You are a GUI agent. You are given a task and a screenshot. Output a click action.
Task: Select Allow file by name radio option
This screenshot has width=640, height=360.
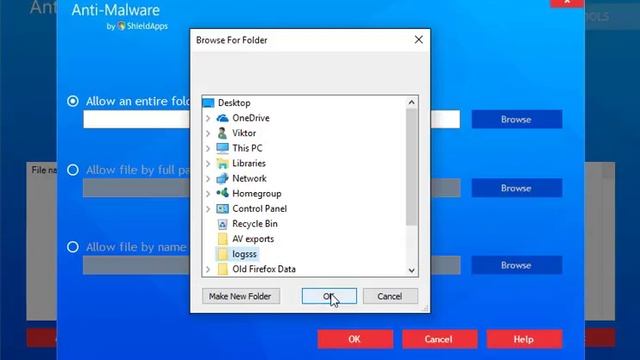click(73, 247)
